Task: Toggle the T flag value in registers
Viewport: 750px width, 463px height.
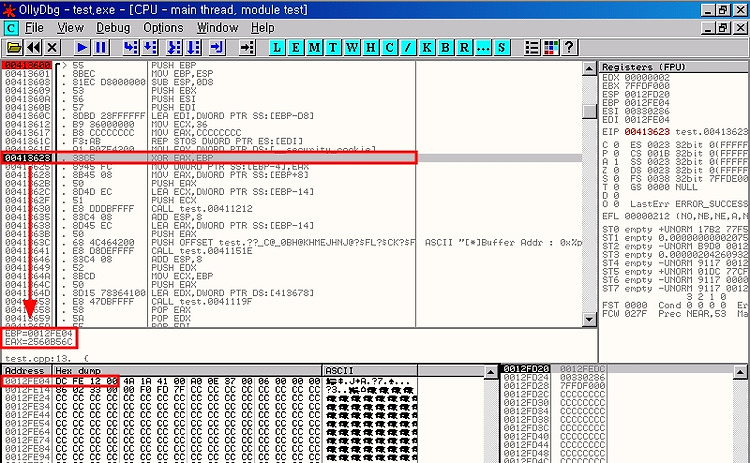Action: (616, 187)
